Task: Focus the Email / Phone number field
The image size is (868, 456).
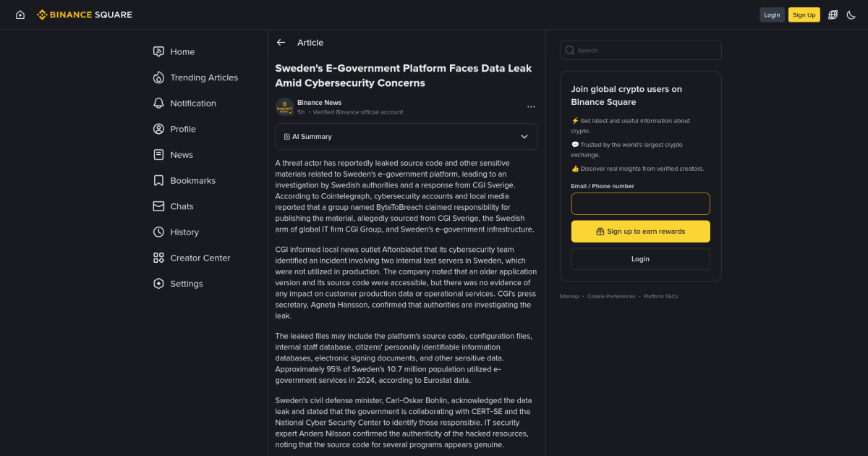Action: tap(640, 203)
